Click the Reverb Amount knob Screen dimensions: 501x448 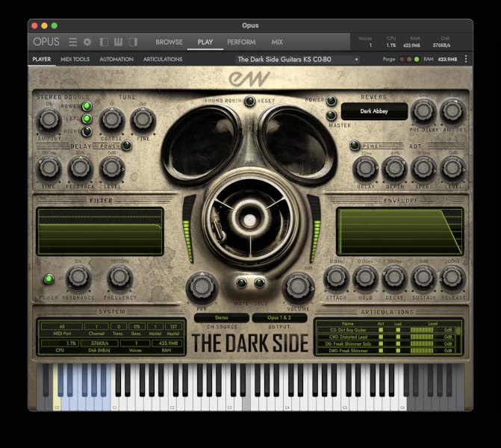(x=452, y=111)
